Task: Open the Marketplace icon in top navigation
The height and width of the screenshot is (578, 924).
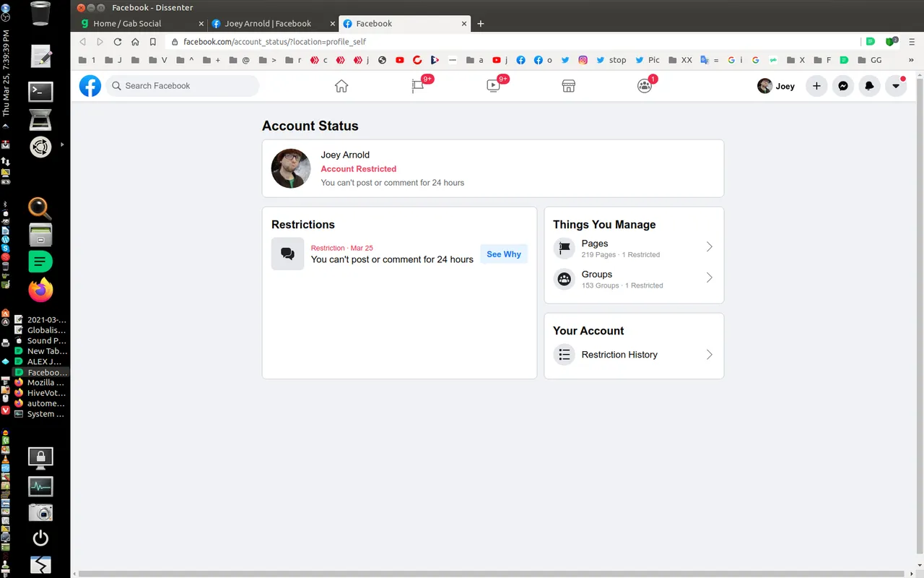Action: [569, 86]
